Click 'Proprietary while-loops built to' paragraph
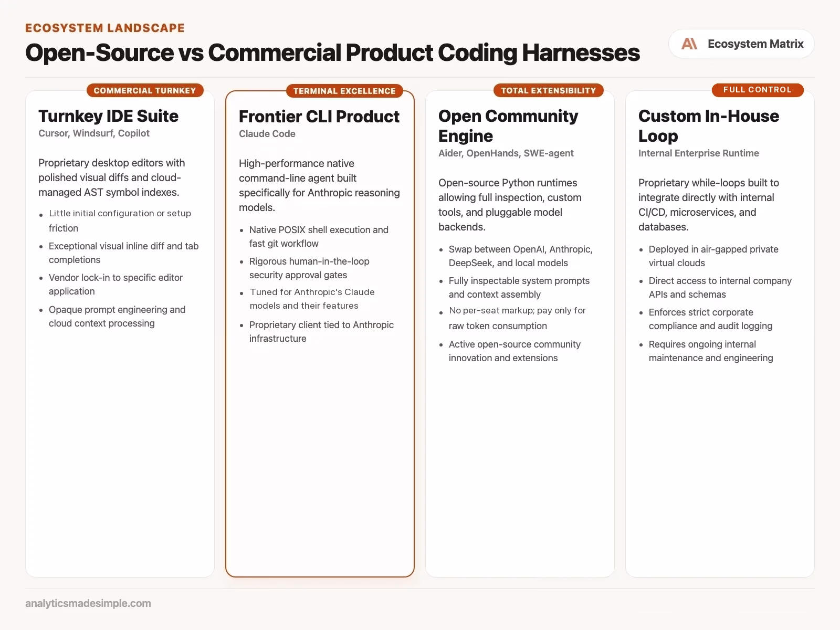This screenshot has width=840, height=630. click(709, 205)
